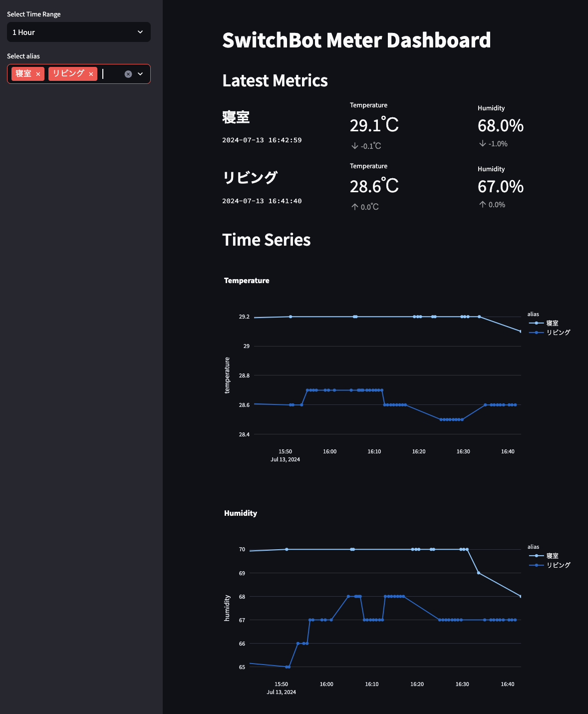588x714 pixels.
Task: Click the 28.4 y-axis label
Action: tap(244, 434)
